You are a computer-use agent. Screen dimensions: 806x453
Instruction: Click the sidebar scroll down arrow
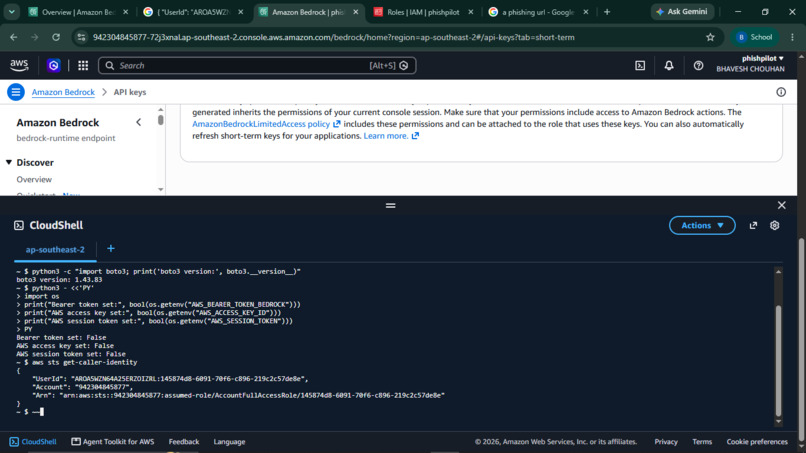click(x=160, y=190)
